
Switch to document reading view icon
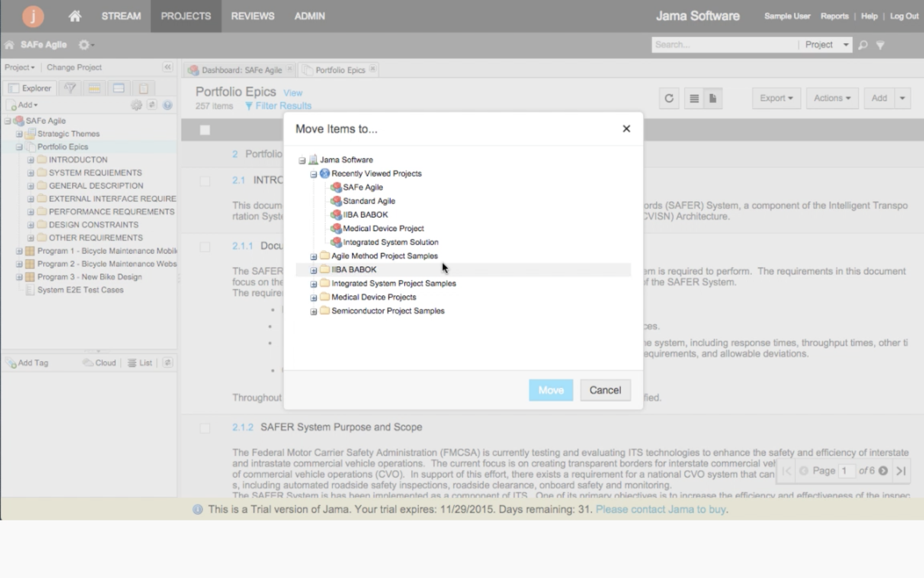[x=713, y=99]
